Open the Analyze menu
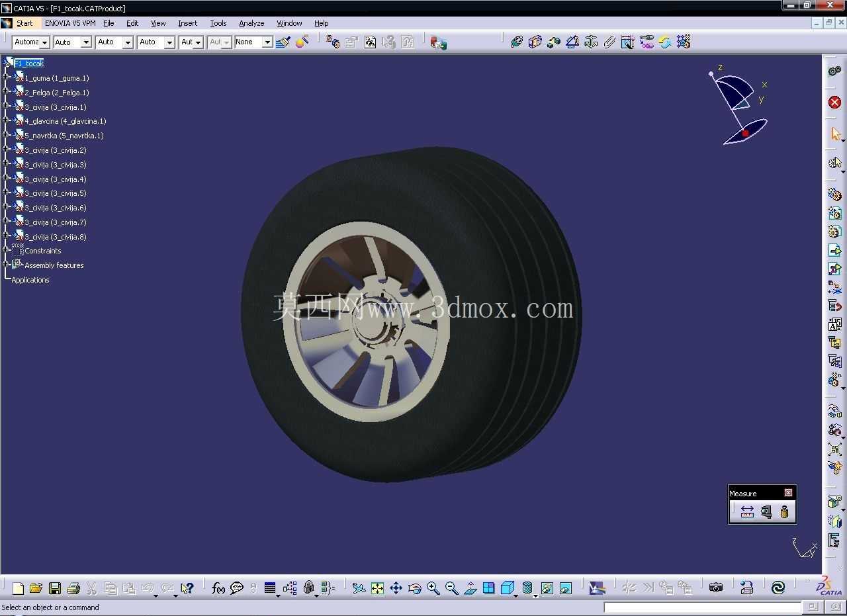 pyautogui.click(x=251, y=23)
